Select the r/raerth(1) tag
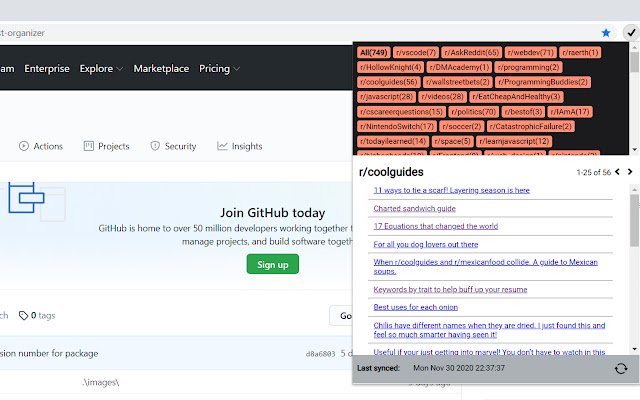640x400 pixels. point(580,52)
